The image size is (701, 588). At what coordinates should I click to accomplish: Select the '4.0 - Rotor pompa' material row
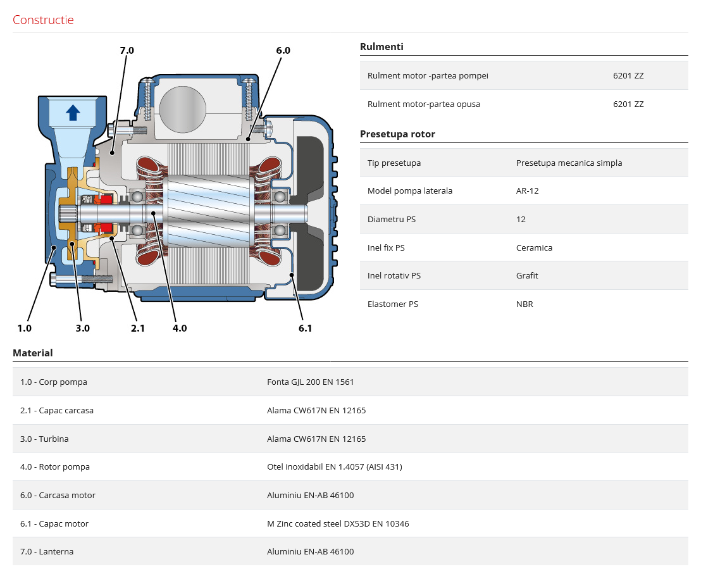pyautogui.click(x=350, y=466)
